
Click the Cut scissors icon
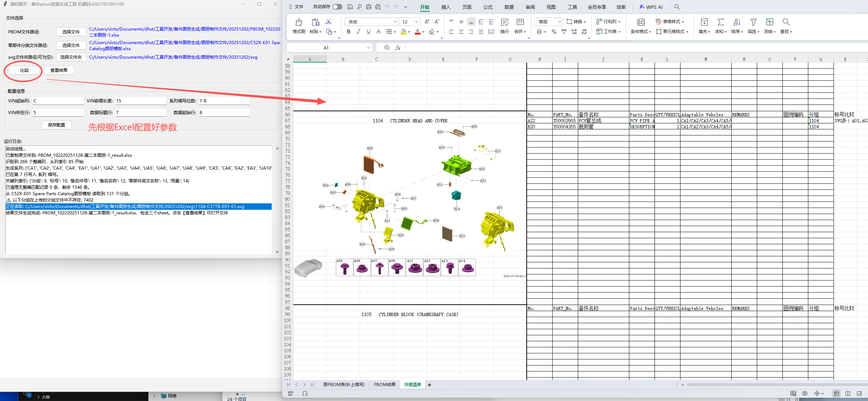(329, 22)
